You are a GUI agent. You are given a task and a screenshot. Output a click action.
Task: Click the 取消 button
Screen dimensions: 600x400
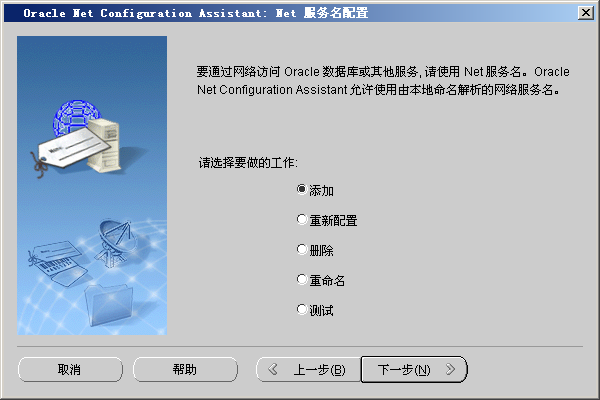(x=70, y=369)
